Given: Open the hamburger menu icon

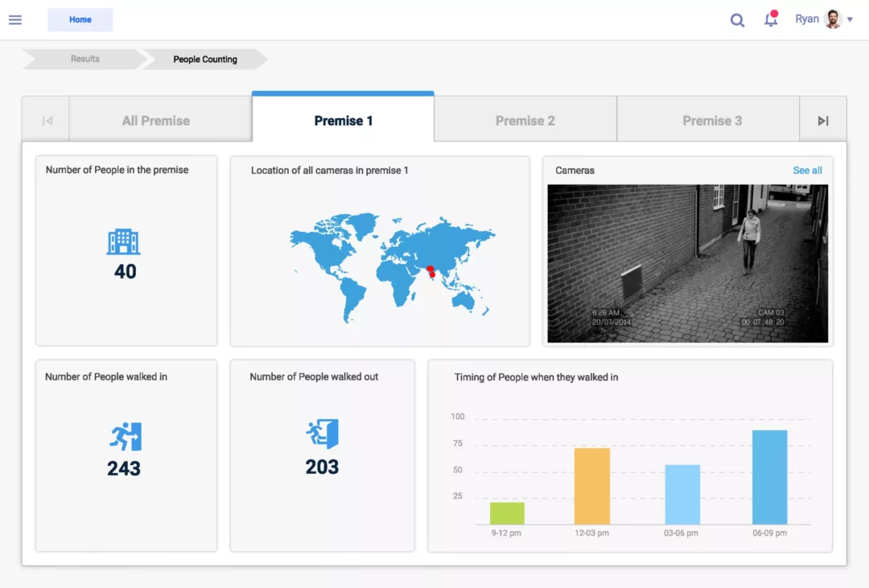Looking at the screenshot, I should pos(15,20).
